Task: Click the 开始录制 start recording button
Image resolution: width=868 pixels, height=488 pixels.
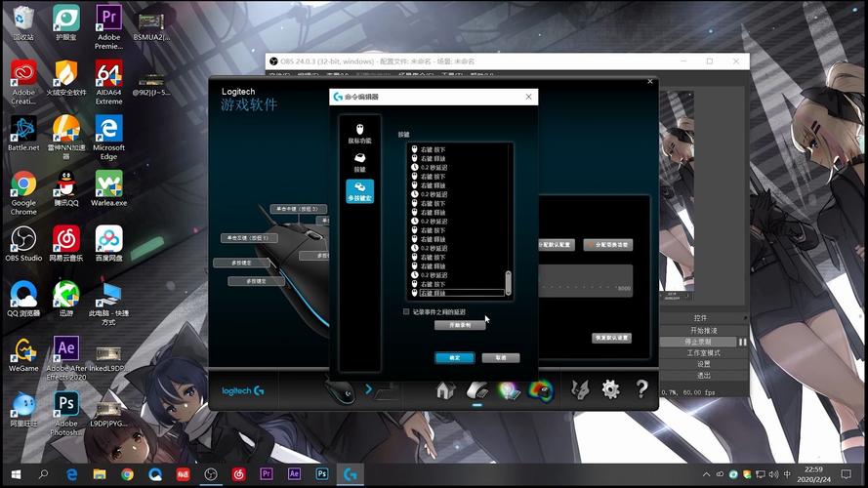Action: pos(460,325)
